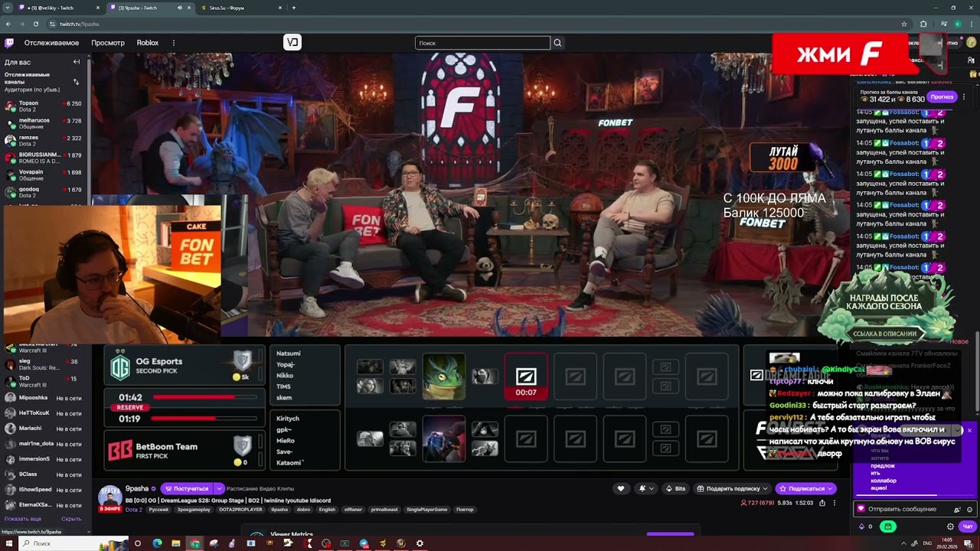The image size is (980, 551).
Task: Open Windows Start menu
Action: click(8, 543)
